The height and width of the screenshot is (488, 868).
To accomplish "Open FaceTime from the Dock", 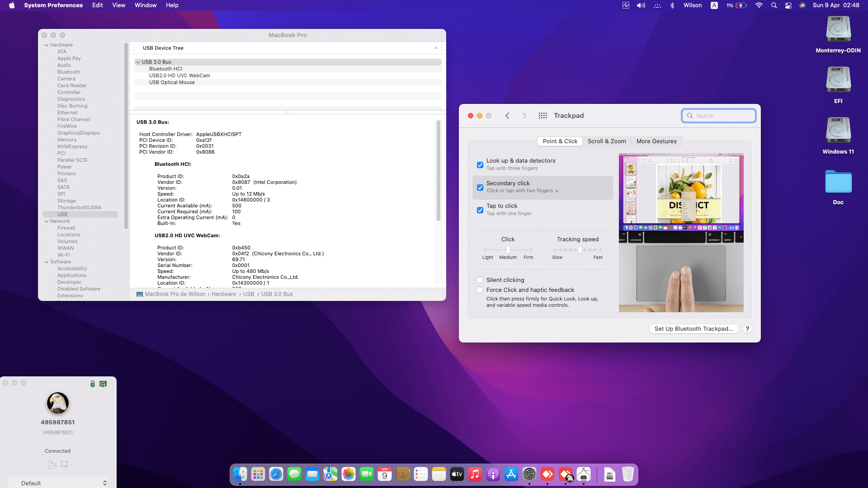I will click(366, 474).
